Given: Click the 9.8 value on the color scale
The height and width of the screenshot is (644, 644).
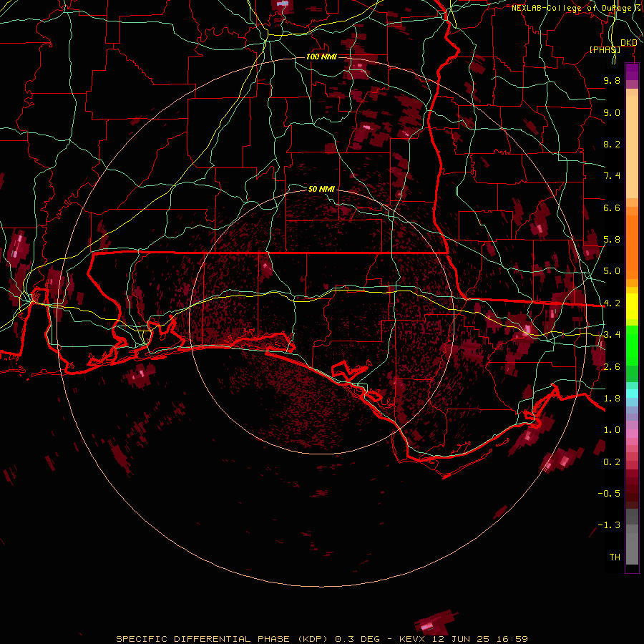Looking at the screenshot, I should pos(612,80).
